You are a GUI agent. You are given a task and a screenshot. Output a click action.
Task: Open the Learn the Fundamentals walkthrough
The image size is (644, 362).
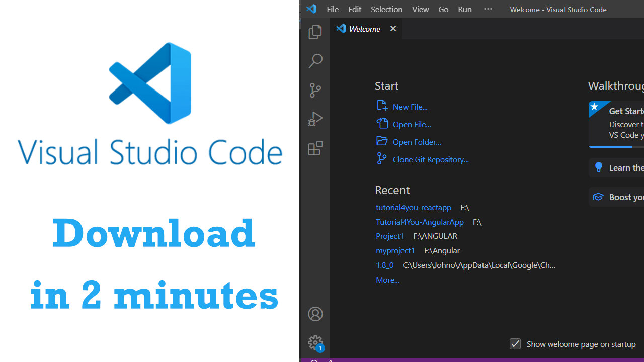[616, 167]
